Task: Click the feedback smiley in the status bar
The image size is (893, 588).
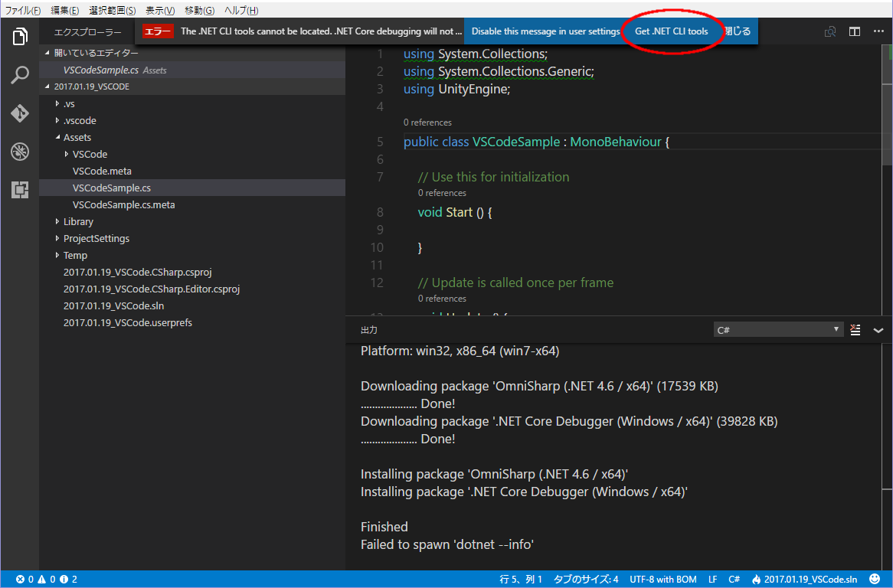Action: coord(874,579)
